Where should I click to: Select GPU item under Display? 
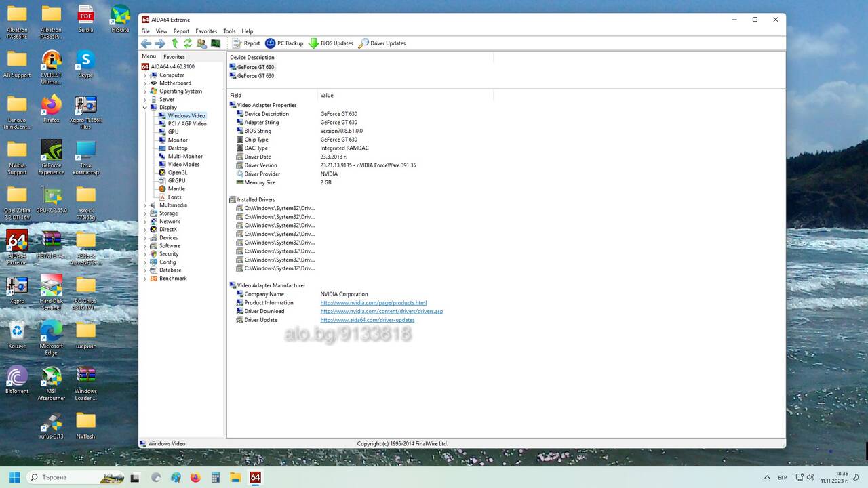point(173,132)
